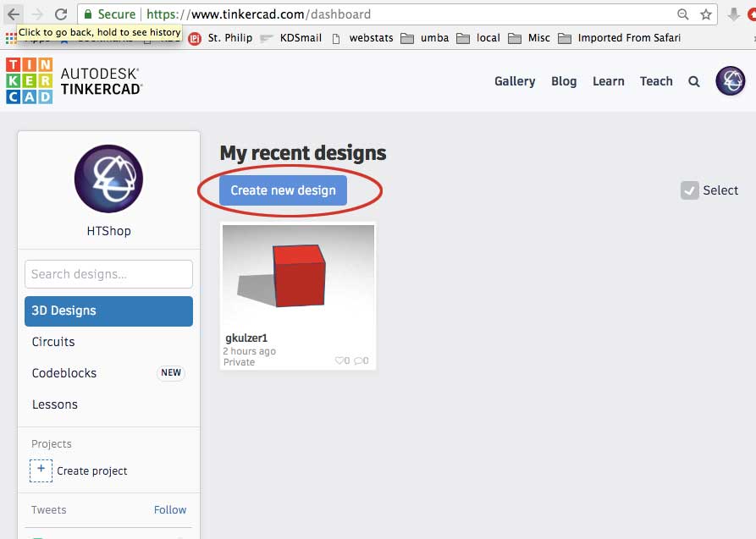756x539 pixels.
Task: Click the Search designs input field
Action: point(108,274)
